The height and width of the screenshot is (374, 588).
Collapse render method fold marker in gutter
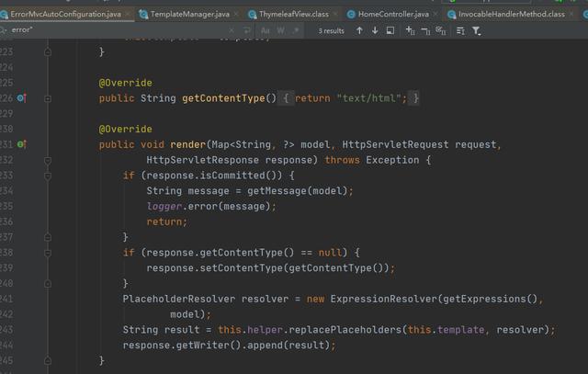pos(48,161)
